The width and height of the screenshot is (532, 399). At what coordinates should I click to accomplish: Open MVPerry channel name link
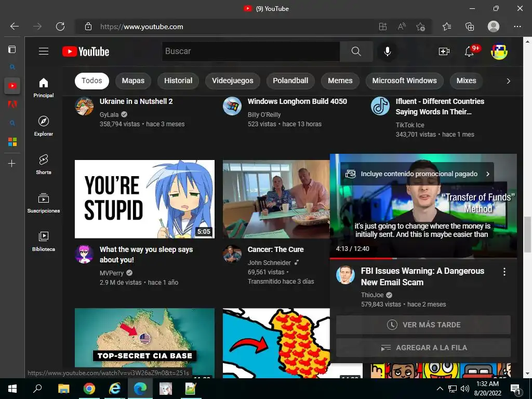click(x=111, y=273)
